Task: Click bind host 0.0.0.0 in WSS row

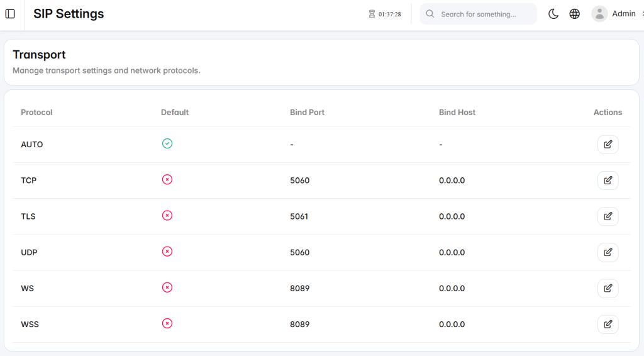Action: [x=452, y=325]
